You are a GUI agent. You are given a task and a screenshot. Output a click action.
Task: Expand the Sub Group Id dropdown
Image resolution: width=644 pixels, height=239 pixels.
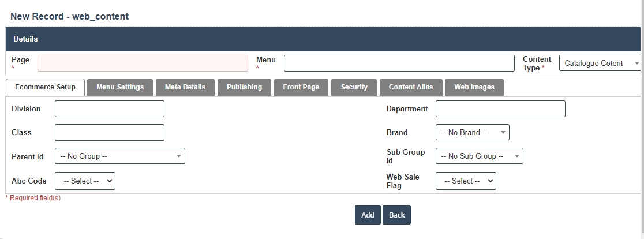[x=479, y=156]
